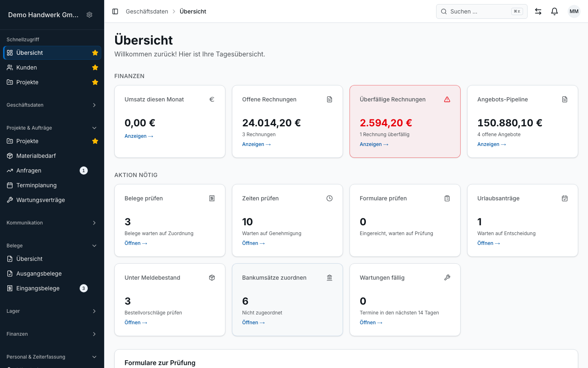
Task: Focus the Suchen search field
Action: click(x=482, y=11)
